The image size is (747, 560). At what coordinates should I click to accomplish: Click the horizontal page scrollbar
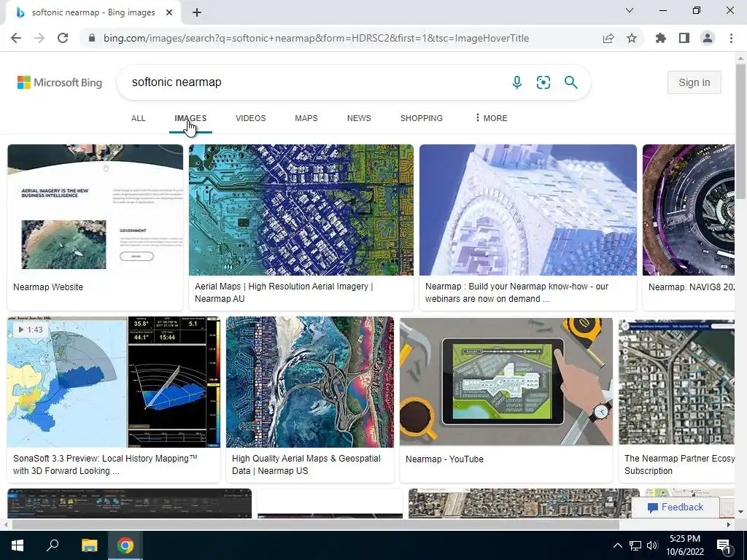315,524
